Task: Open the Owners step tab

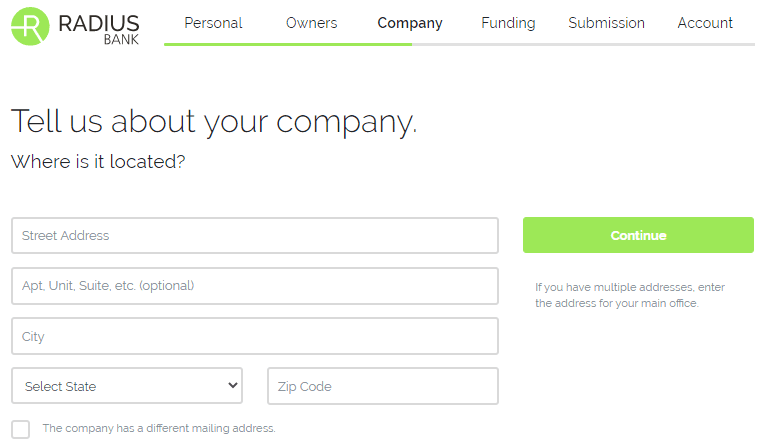Action: pyautogui.click(x=311, y=23)
